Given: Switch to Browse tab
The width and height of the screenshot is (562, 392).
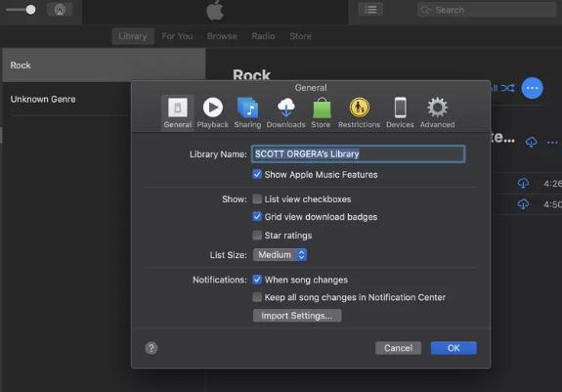Looking at the screenshot, I should click(x=222, y=36).
